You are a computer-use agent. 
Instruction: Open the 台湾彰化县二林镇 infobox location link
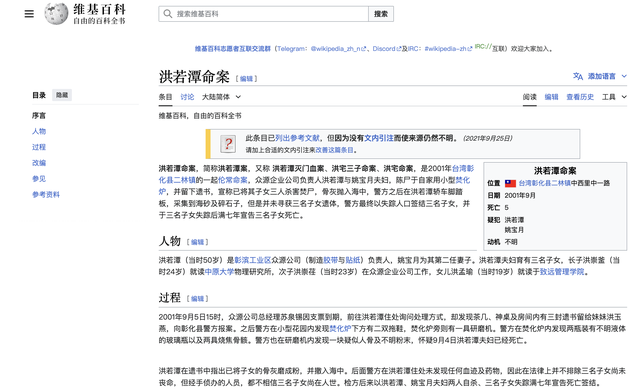pyautogui.click(x=544, y=184)
